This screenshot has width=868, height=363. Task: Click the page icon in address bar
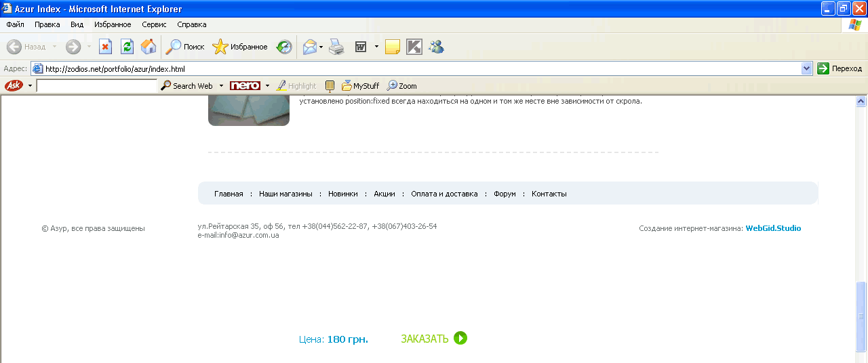(x=38, y=68)
